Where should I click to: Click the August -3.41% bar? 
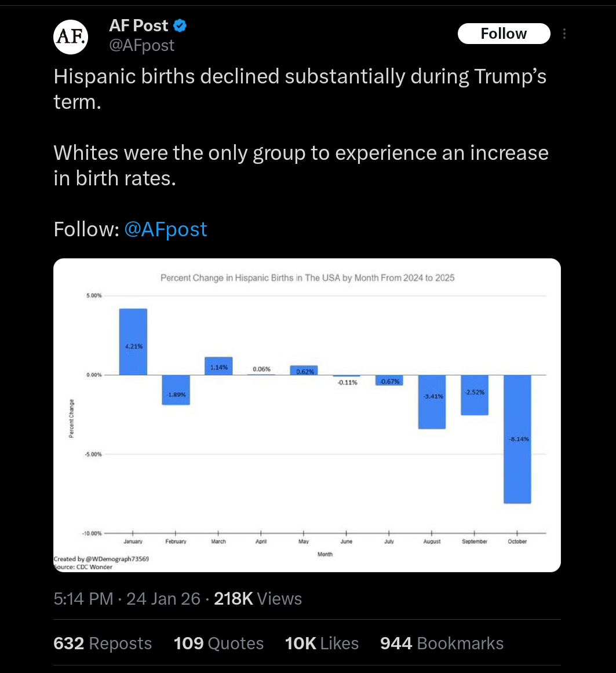(432, 402)
